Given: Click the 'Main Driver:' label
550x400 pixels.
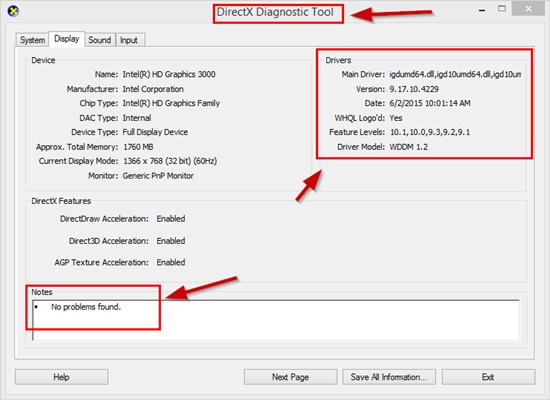Looking at the screenshot, I should point(363,74).
